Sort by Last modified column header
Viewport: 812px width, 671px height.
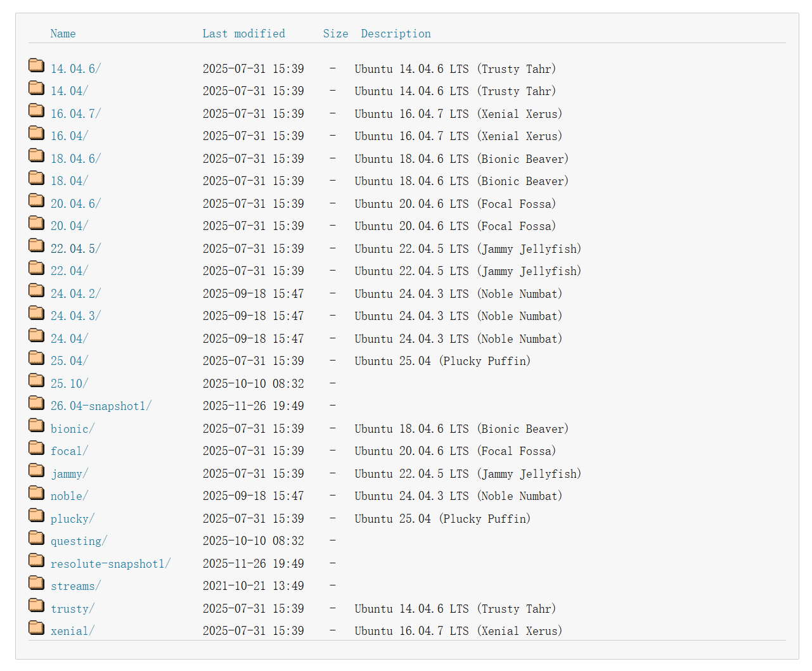click(243, 34)
